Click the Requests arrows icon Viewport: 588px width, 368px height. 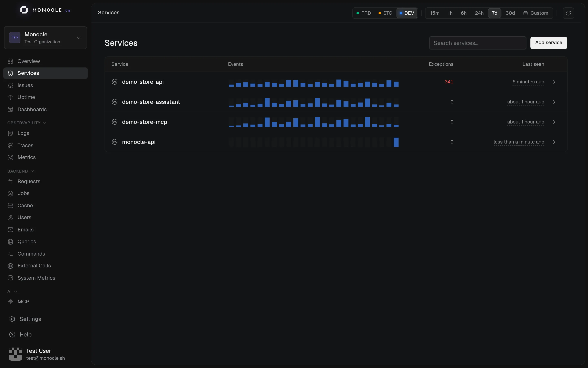[x=10, y=181]
